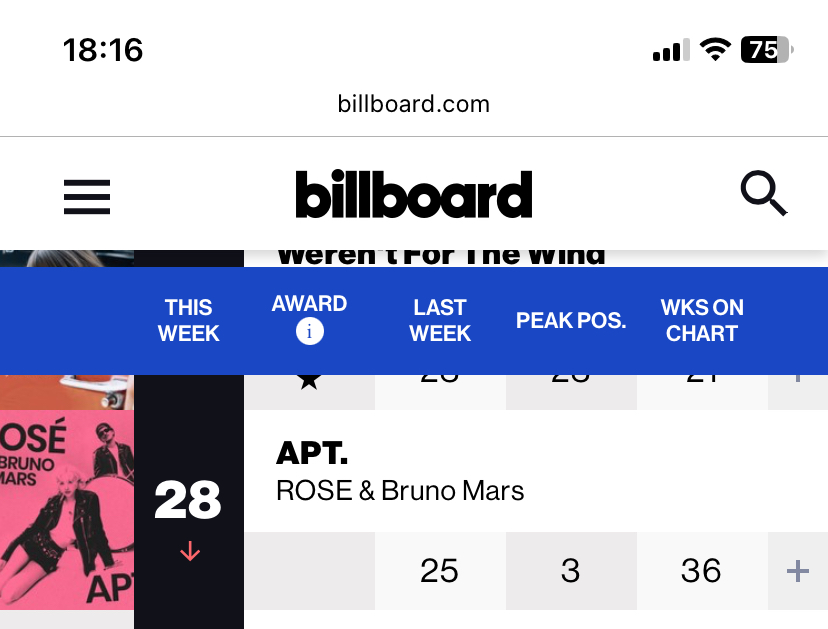Open the Award info icon
This screenshot has height=629, width=828.
(309, 332)
